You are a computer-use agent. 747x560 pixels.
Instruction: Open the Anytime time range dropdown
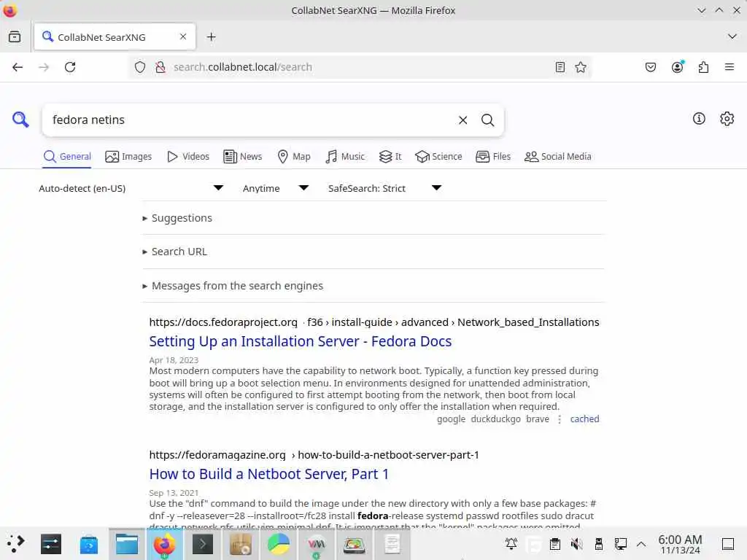[276, 189]
